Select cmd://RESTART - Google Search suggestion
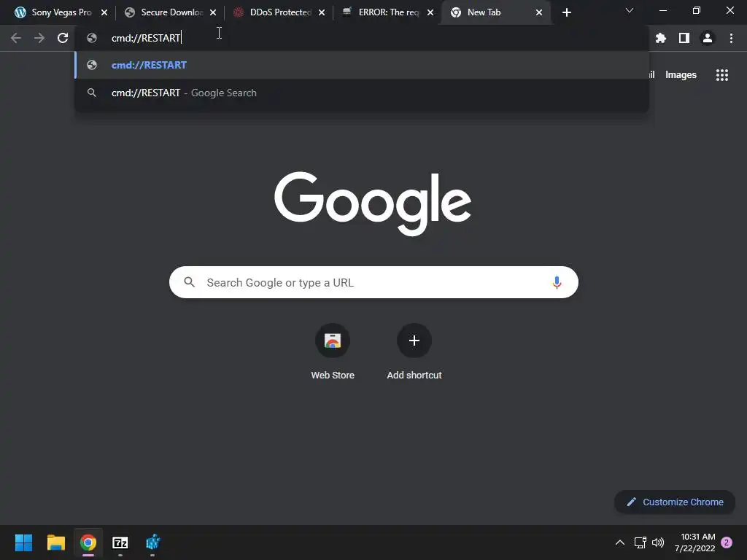 pyautogui.click(x=362, y=93)
